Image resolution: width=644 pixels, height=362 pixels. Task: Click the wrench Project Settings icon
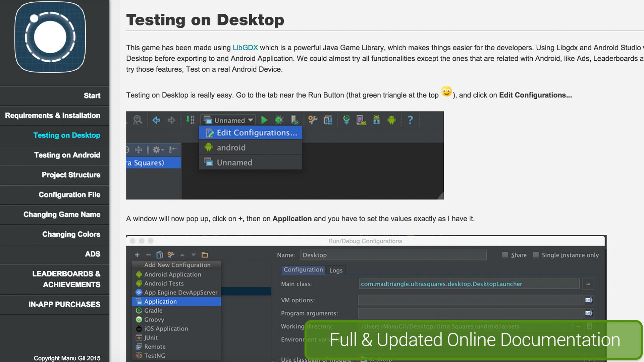[x=313, y=120]
